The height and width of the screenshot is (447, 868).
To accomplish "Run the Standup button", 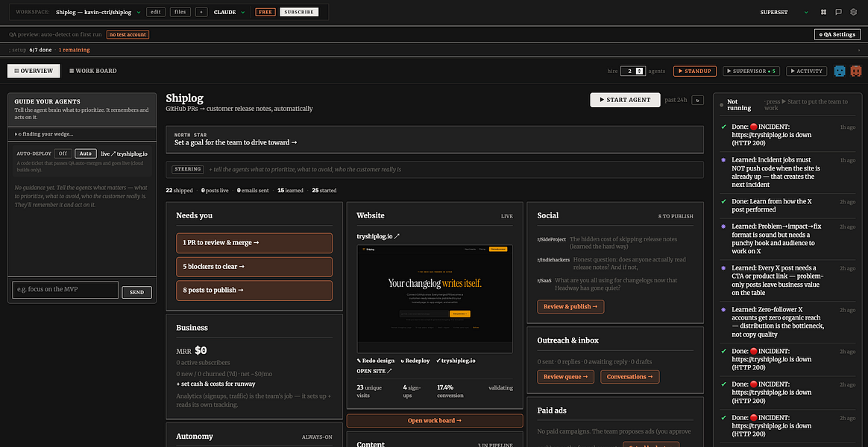I will [695, 71].
